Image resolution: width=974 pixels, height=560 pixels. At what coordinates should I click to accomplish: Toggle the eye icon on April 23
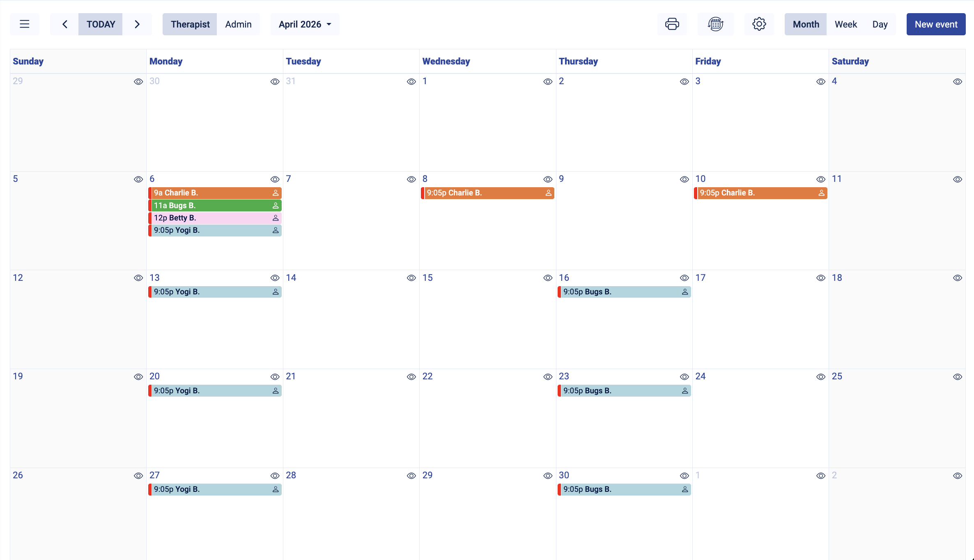coord(684,376)
